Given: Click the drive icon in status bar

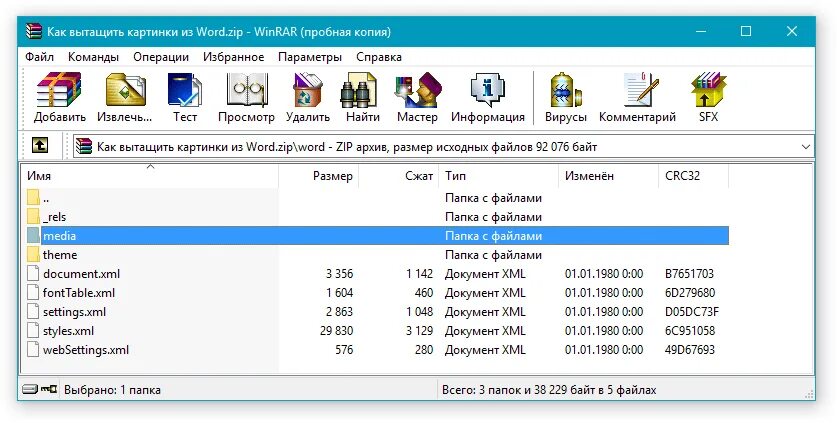Looking at the screenshot, I should 30,389.
